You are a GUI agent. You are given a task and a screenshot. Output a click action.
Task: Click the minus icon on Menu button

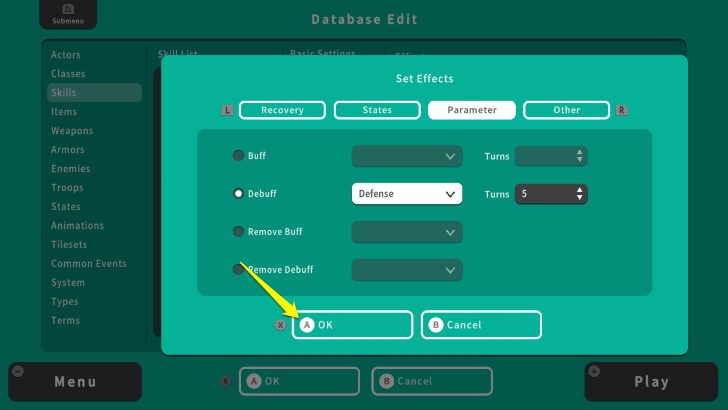click(18, 371)
